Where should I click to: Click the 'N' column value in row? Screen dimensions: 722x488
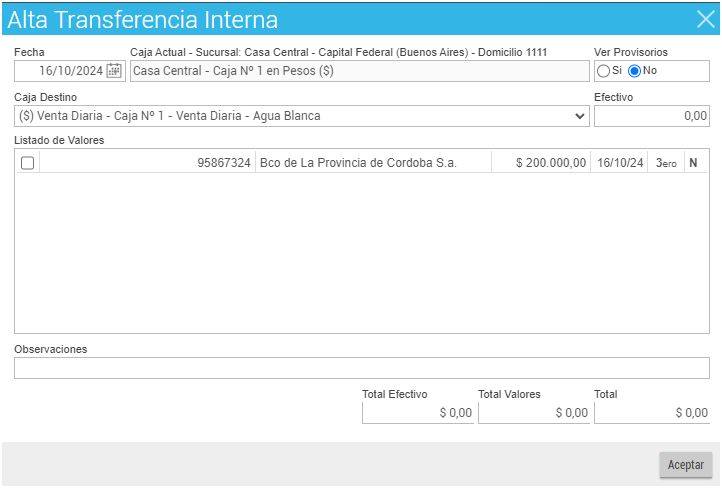693,163
